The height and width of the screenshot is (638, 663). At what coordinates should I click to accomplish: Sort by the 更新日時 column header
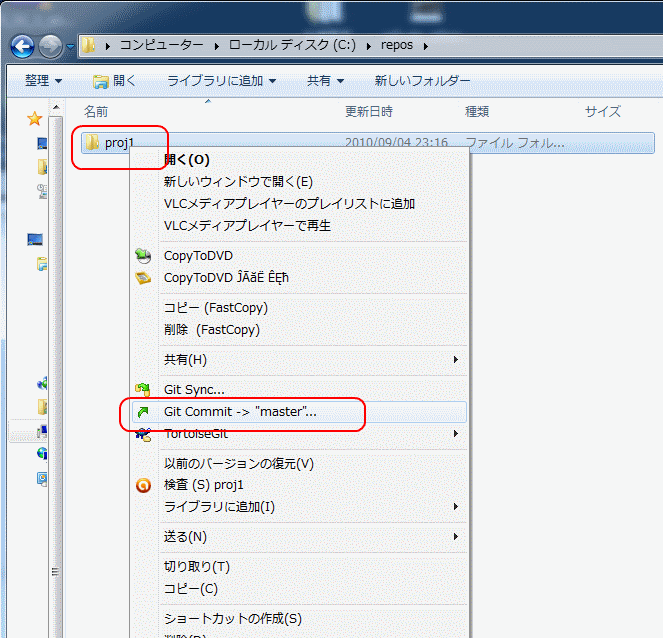click(x=369, y=112)
